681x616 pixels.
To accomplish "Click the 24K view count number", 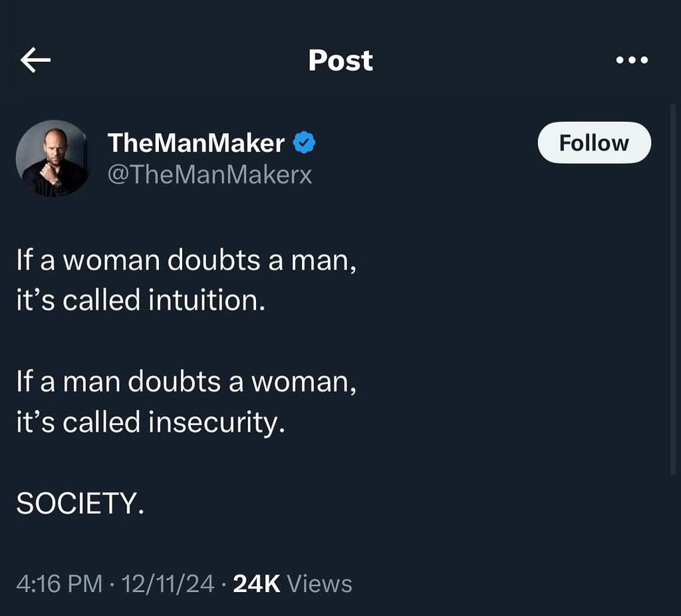I will tap(257, 584).
